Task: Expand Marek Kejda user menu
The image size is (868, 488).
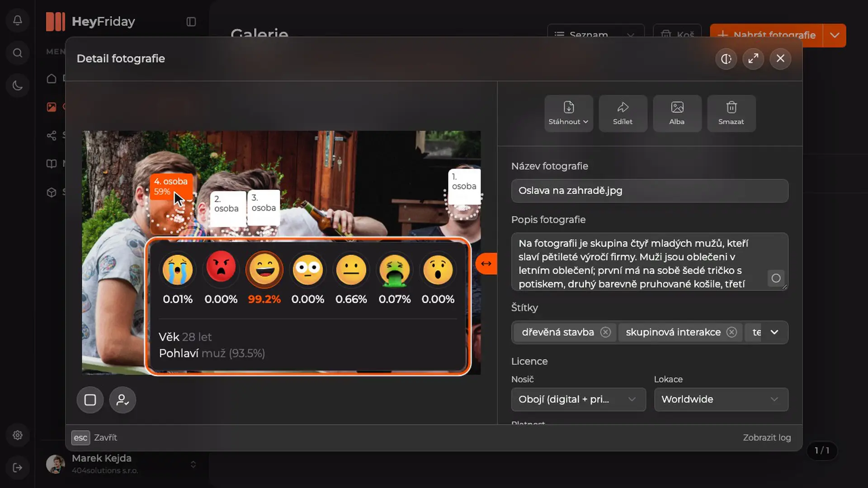Action: tap(193, 464)
